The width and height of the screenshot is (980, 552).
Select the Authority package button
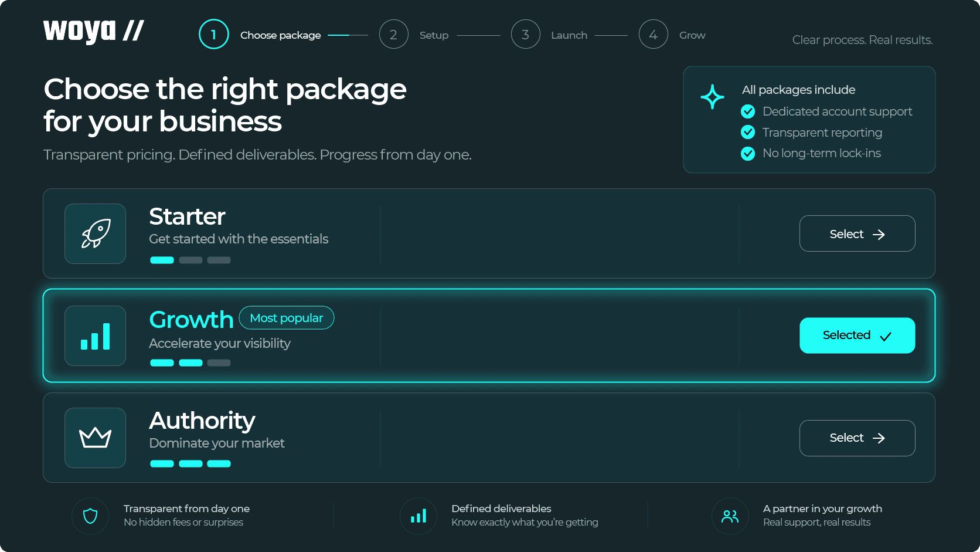(x=857, y=438)
